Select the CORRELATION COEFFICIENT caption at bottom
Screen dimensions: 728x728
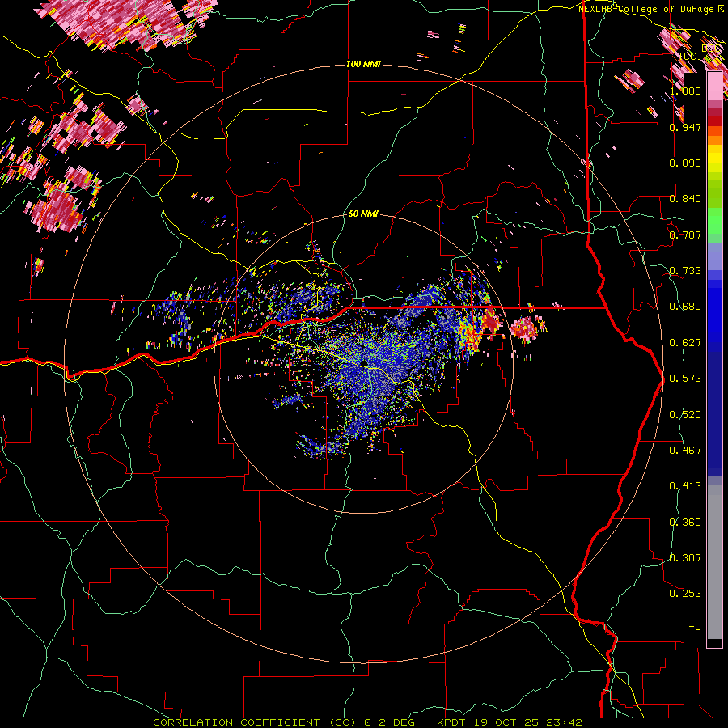pyautogui.click(x=367, y=722)
